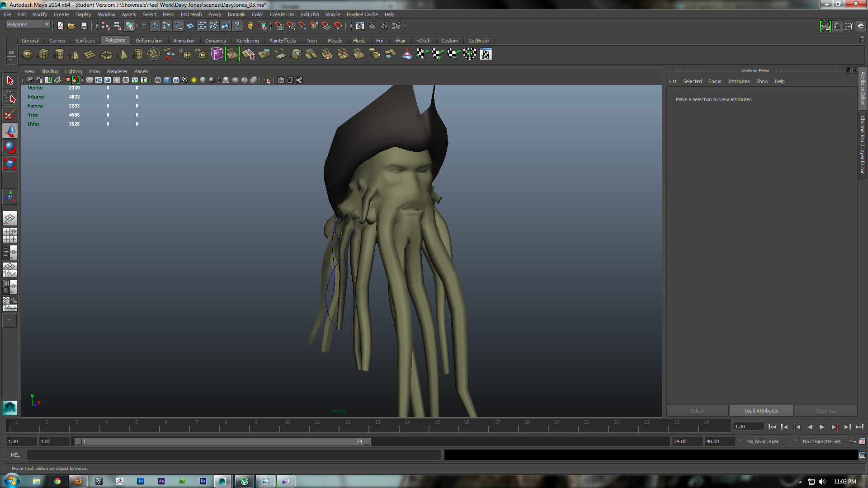Toggle textured display checker icon
The image size is (868, 488).
pyautogui.click(x=185, y=80)
